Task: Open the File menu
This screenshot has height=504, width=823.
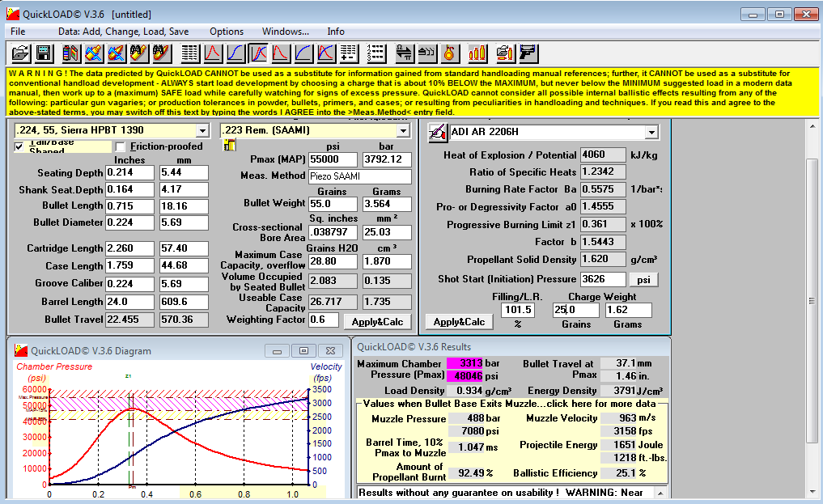Action: (18, 32)
